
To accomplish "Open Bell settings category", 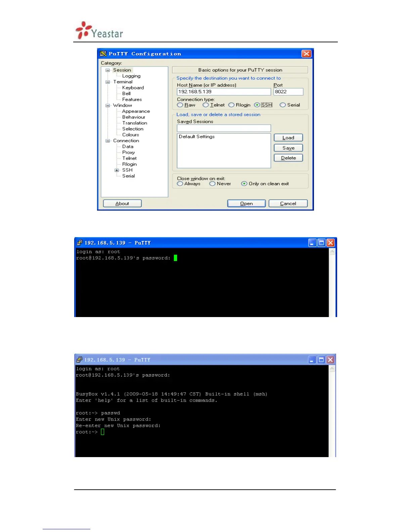I will point(126,93).
